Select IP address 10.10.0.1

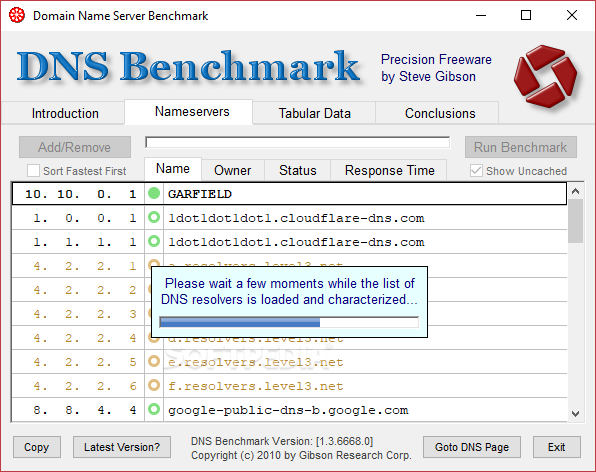[x=80, y=194]
